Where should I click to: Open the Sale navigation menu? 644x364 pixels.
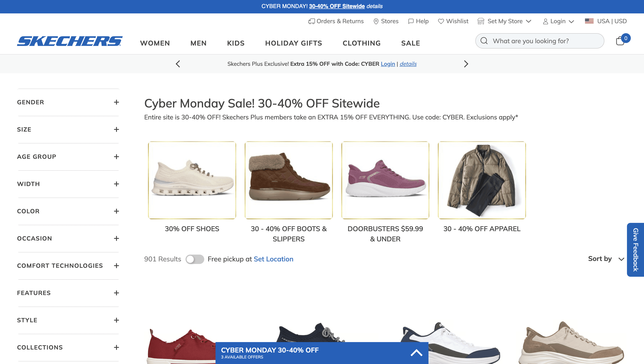point(410,43)
